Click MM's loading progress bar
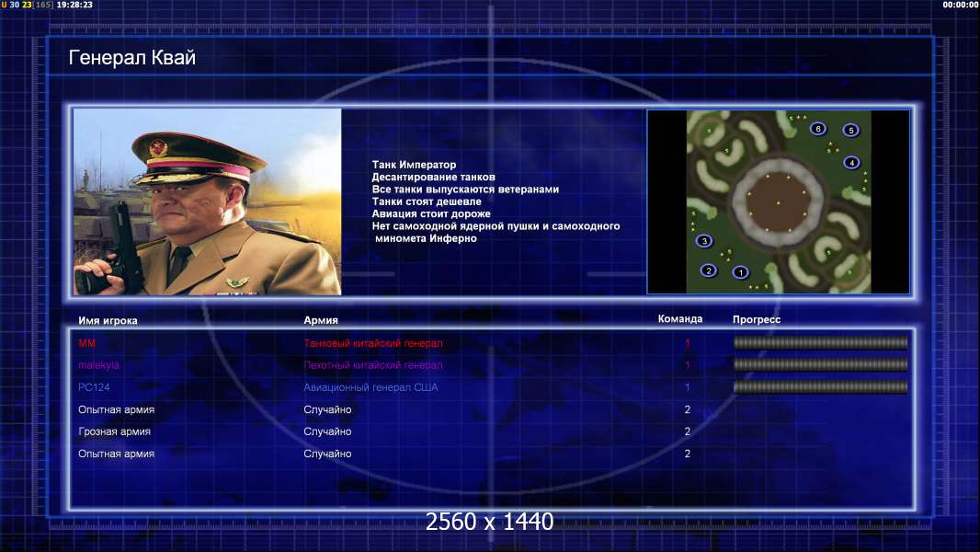This screenshot has height=552, width=980. 820,342
